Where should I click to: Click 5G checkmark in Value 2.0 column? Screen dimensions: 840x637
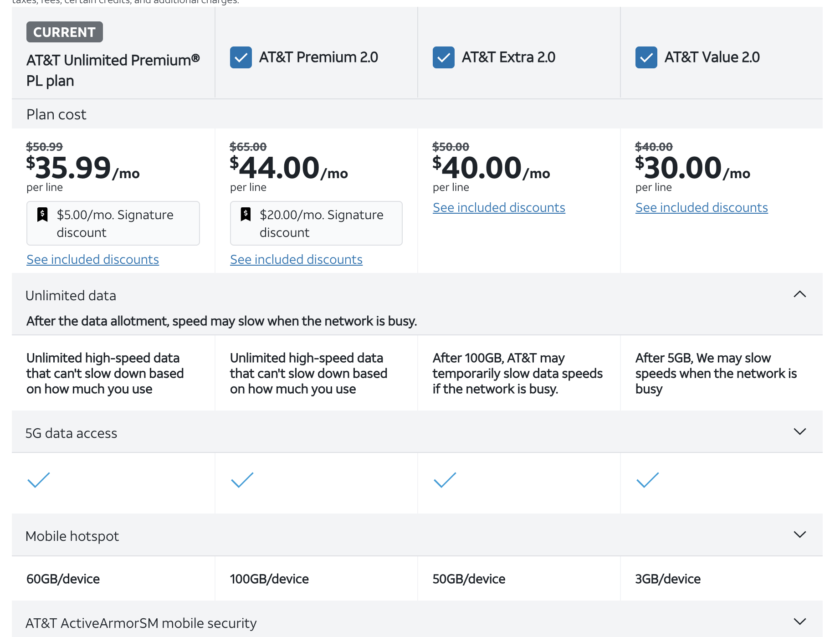click(647, 480)
